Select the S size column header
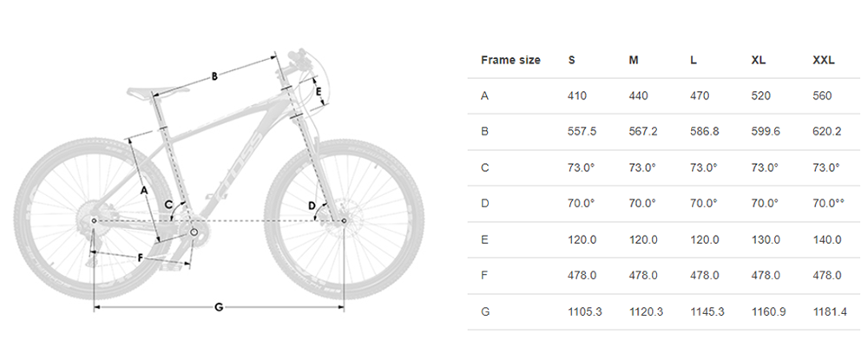Screen dimensions: 868x347 [571, 60]
